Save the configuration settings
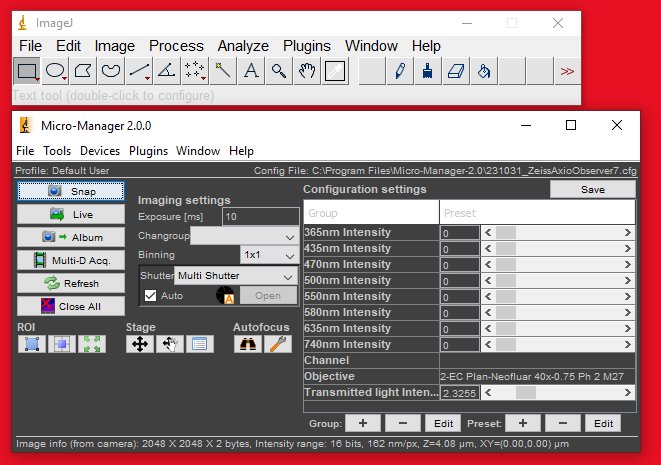This screenshot has height=465, width=661. click(x=592, y=190)
